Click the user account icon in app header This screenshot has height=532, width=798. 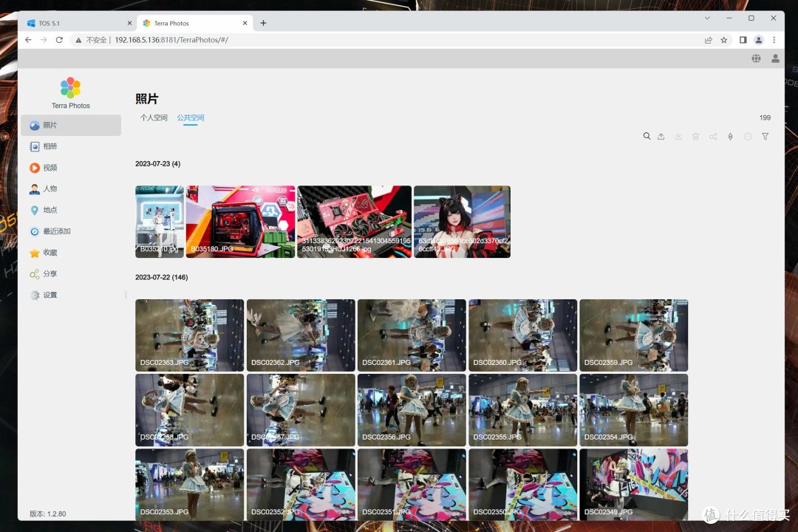[775, 58]
